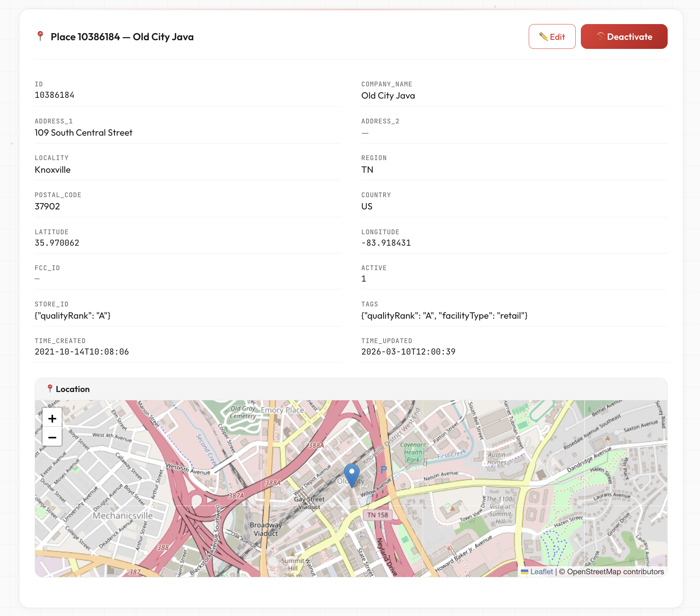Click the Broadway Viaduct label on map
700x616 pixels.
[266, 529]
